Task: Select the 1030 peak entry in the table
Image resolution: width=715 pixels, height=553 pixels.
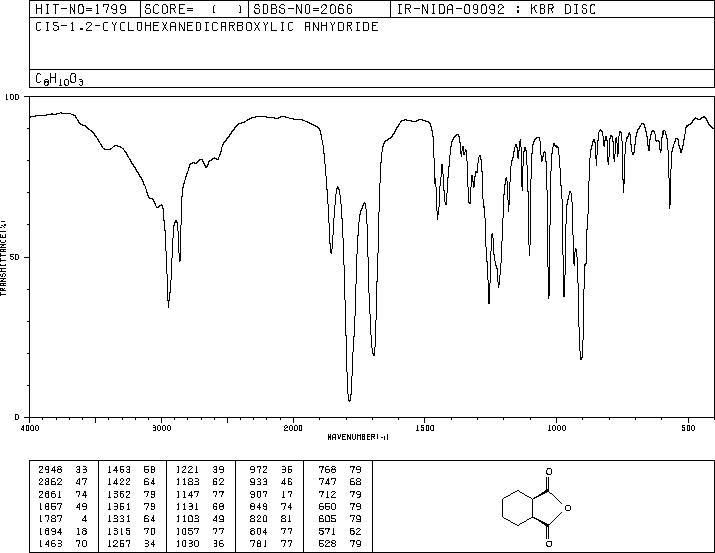Action: (x=200, y=544)
